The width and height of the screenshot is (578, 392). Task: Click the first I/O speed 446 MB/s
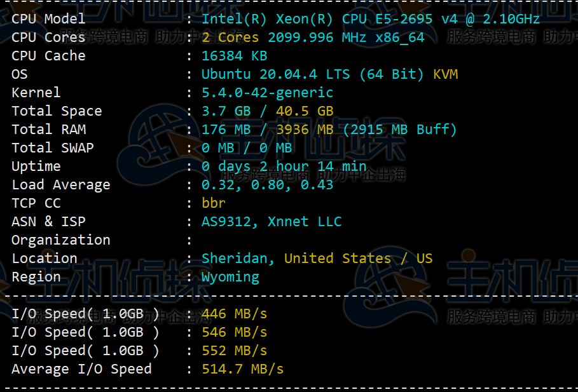(234, 314)
